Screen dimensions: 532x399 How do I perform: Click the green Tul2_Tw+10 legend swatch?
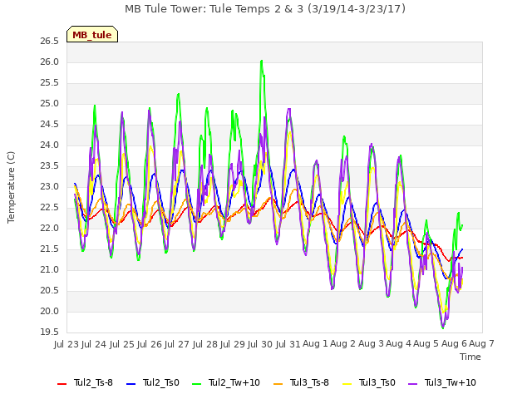point(196,383)
